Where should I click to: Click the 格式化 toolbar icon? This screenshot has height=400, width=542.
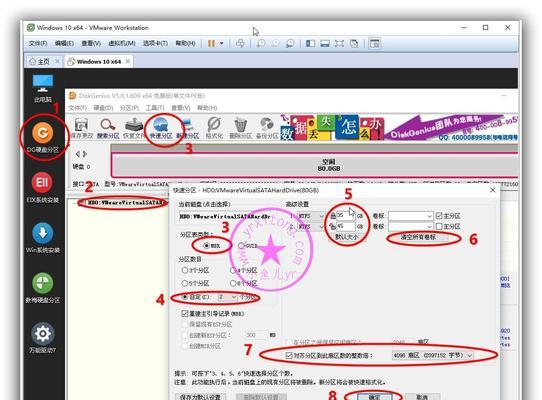click(214, 128)
